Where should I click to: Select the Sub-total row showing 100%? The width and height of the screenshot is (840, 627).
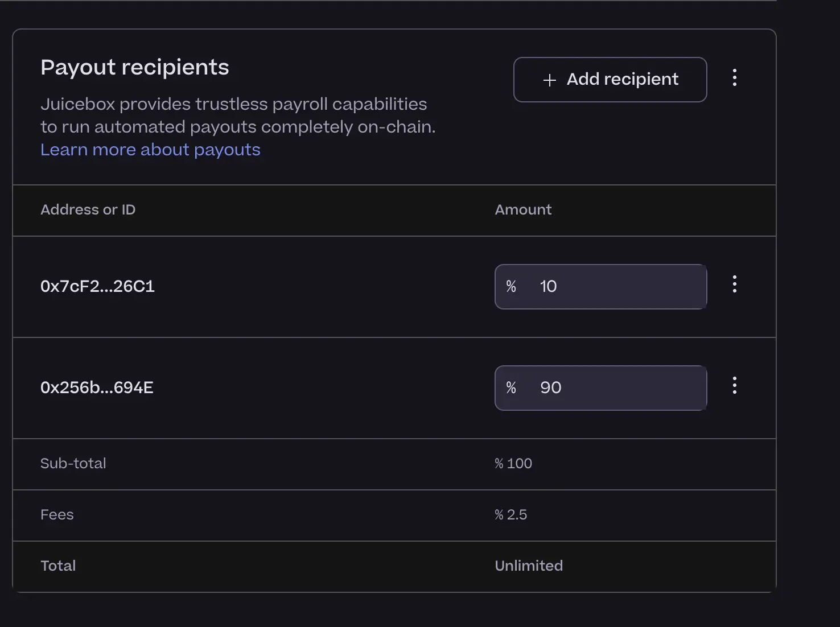click(512, 463)
